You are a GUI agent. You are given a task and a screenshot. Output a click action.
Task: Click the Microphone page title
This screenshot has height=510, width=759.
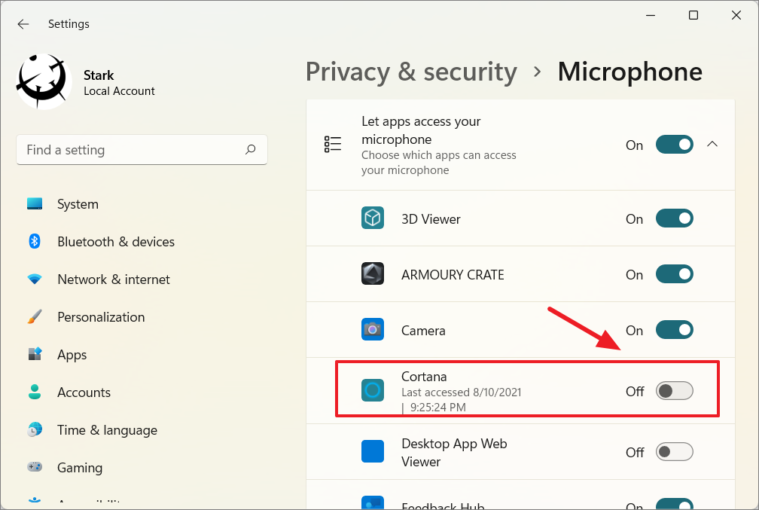(x=630, y=72)
